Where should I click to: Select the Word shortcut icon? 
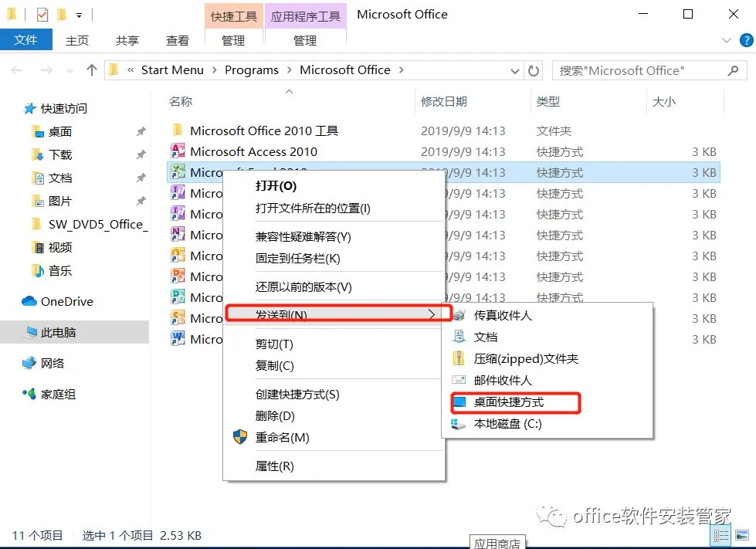178,339
